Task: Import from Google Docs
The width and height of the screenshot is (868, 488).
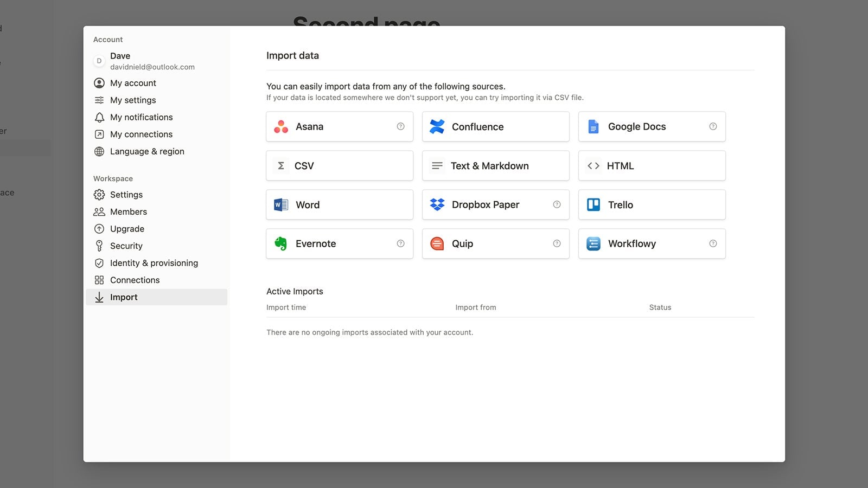Action: click(652, 127)
